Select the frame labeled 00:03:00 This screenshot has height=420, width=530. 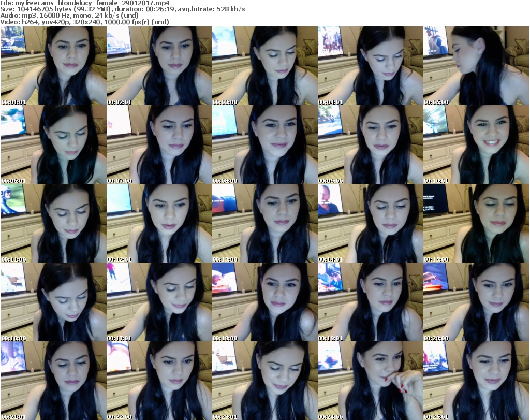[x=264, y=66]
